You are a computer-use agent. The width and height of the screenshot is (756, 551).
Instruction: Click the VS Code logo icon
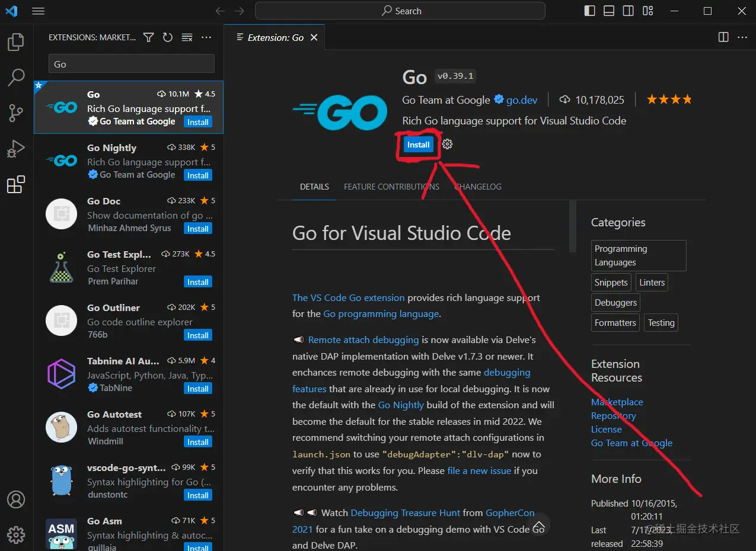(x=11, y=11)
